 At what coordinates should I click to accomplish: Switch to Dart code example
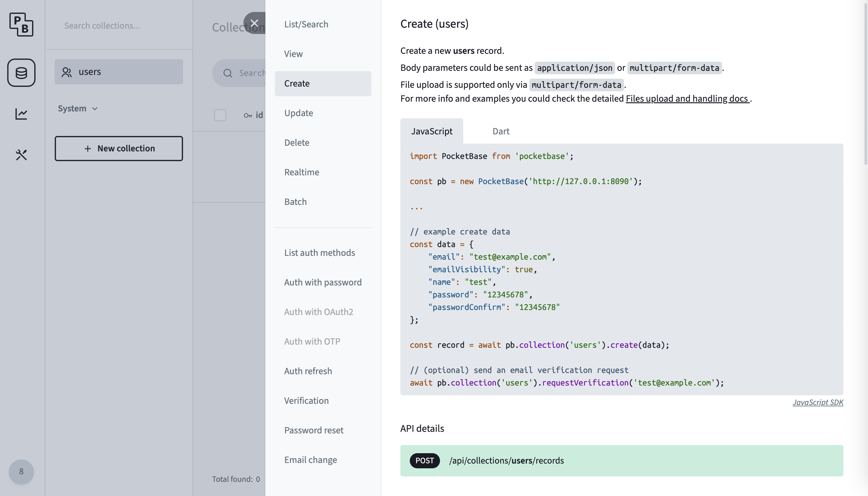[x=501, y=131]
